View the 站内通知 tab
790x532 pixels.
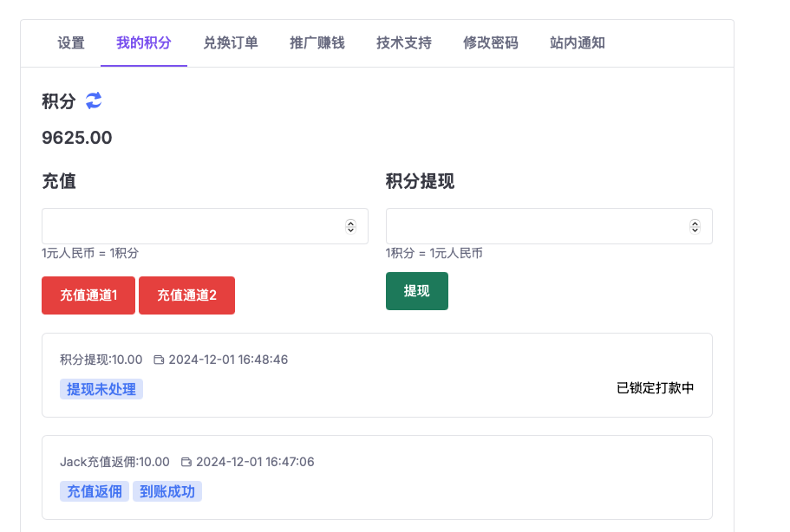578,42
